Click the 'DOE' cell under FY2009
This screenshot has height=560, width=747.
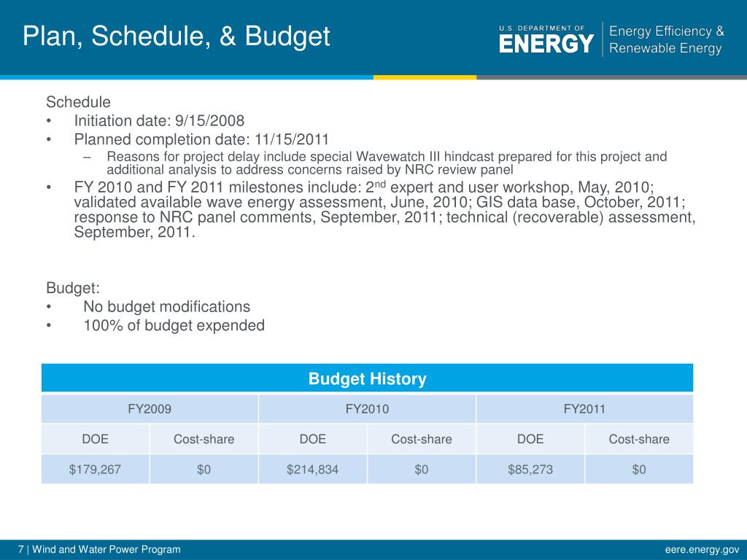(96, 439)
